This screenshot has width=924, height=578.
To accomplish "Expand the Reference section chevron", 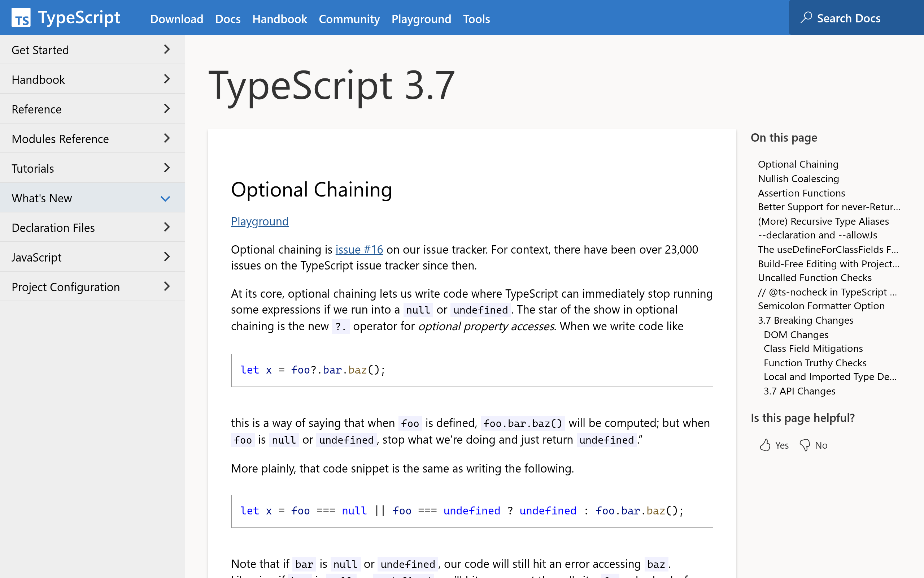I will (166, 109).
